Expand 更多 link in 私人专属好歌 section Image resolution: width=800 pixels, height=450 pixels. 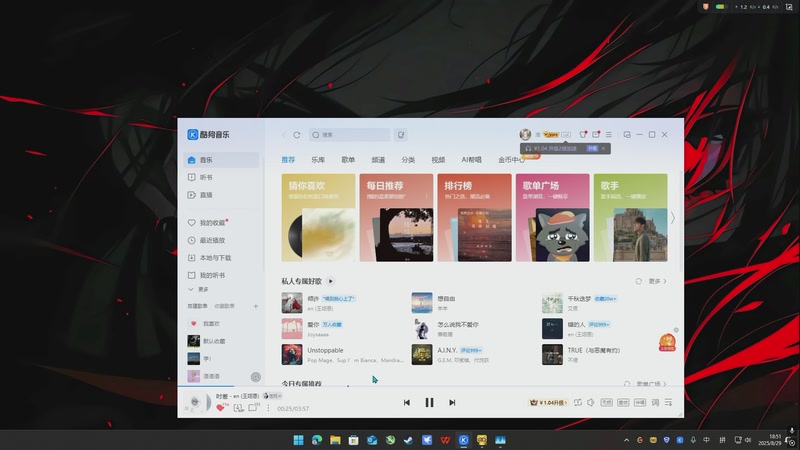(657, 281)
